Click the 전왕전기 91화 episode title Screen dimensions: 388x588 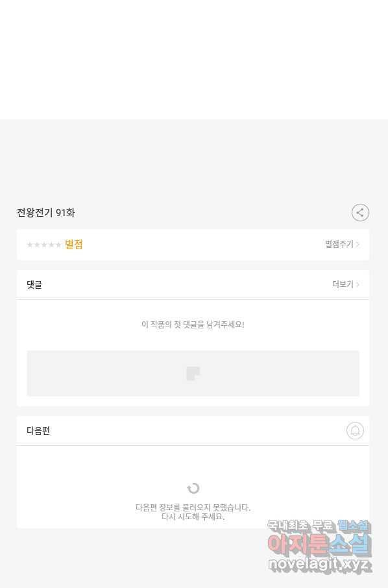tap(45, 213)
